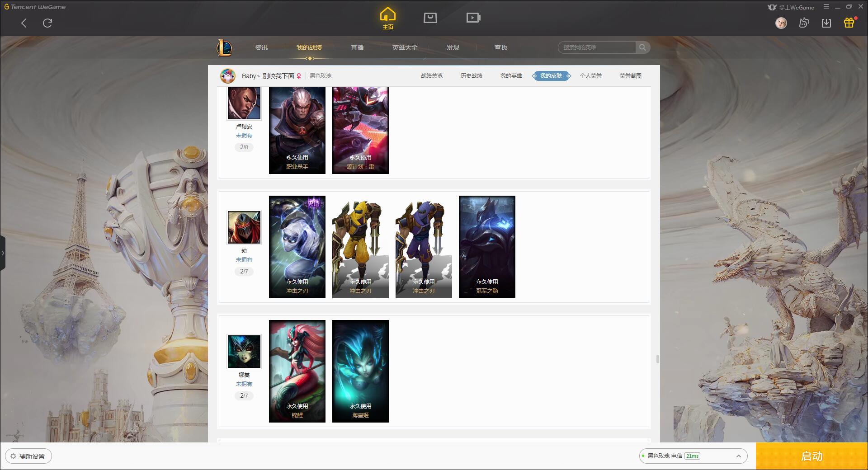Expand the left edge side panel arrow

pyautogui.click(x=3, y=253)
